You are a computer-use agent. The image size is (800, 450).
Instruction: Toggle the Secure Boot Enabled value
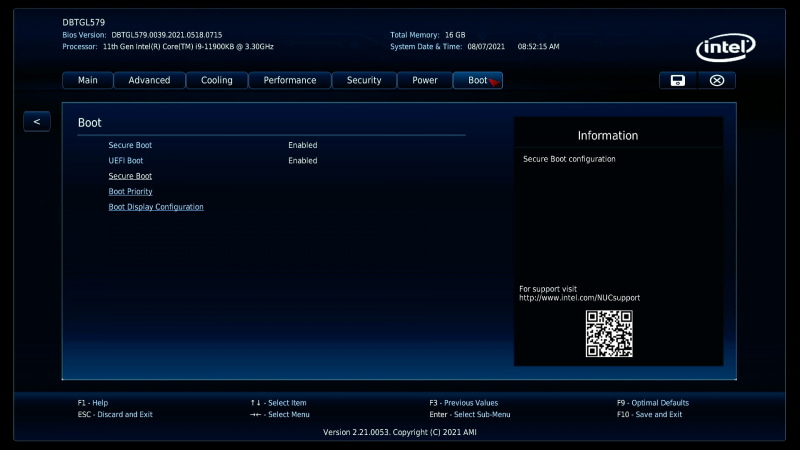coord(303,145)
